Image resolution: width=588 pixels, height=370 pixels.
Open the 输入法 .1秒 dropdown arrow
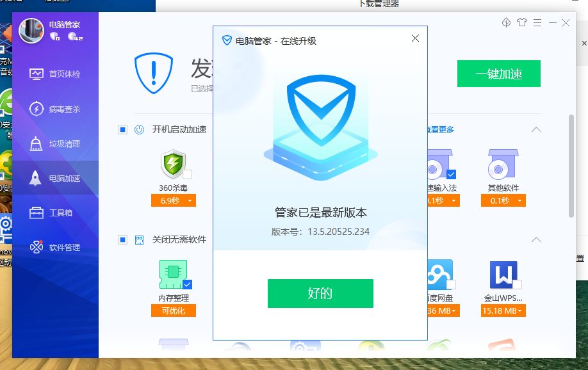coord(453,200)
